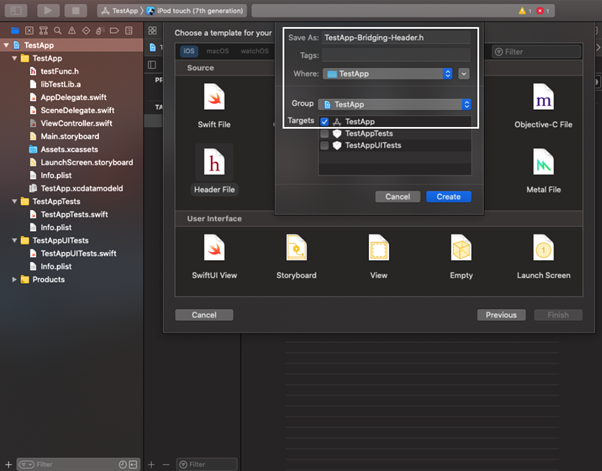Toggle the navigator sidebar button
Screen dimensions: 602x471
(16, 10)
